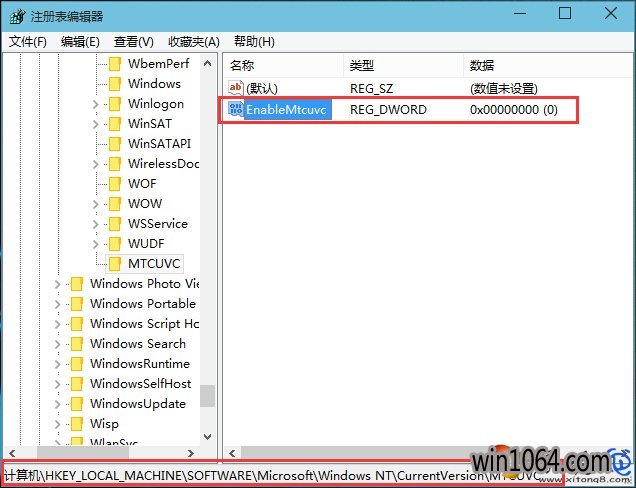This screenshot has width=636, height=488.
Task: Click the tree pane scroll right arrow
Action: coord(191,453)
